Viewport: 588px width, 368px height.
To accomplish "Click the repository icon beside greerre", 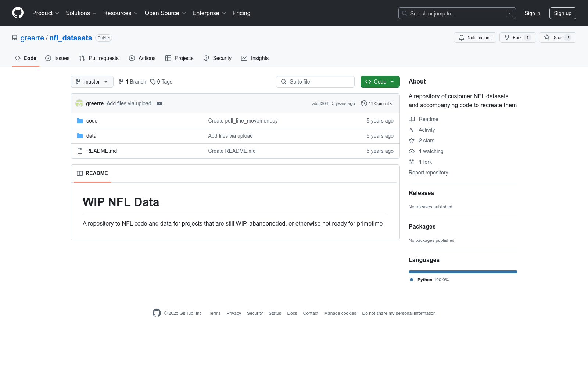I will click(15, 38).
